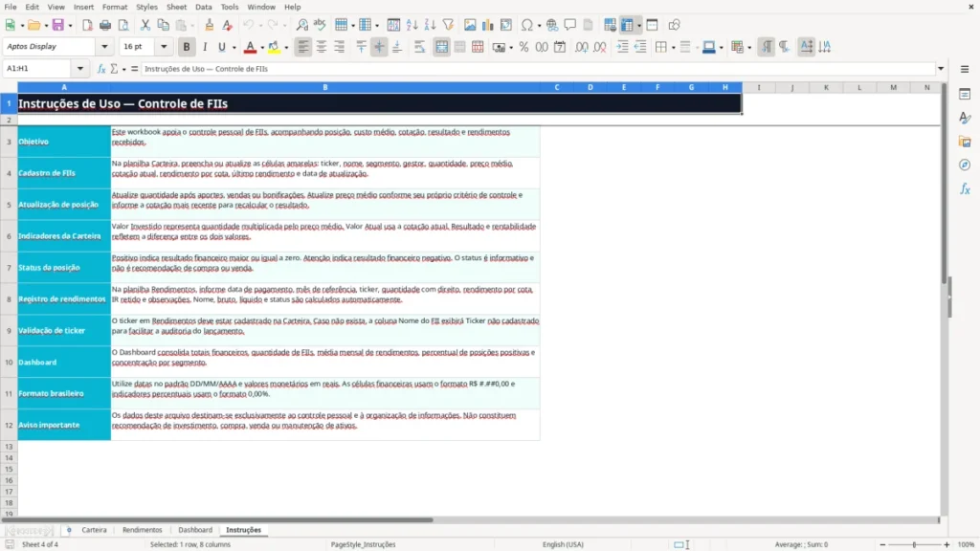980x551 pixels.
Task: Export directly as PDF
Action: point(87,25)
